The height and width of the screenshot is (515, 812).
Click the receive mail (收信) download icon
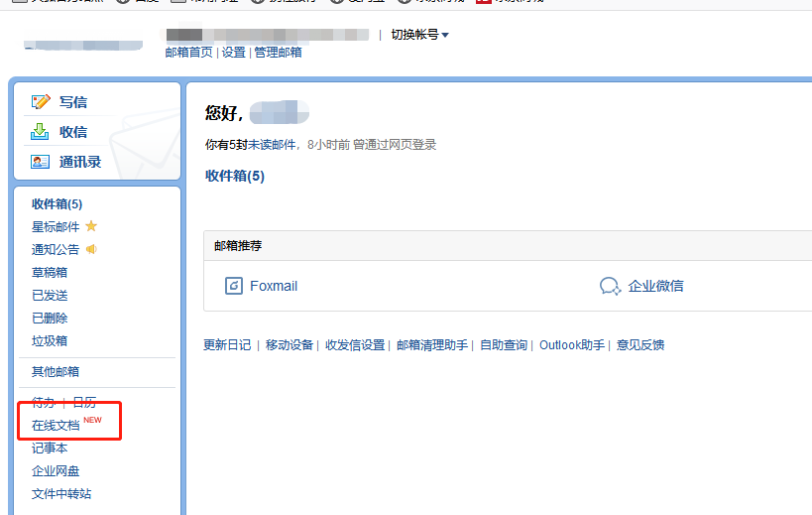pos(41,132)
